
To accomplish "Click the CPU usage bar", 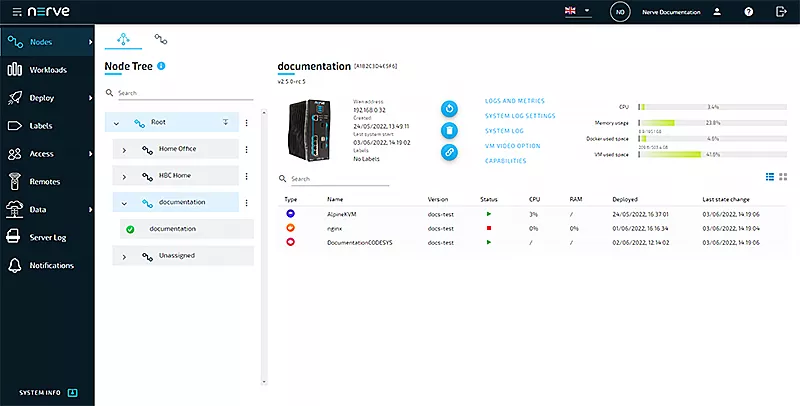I will [712, 107].
